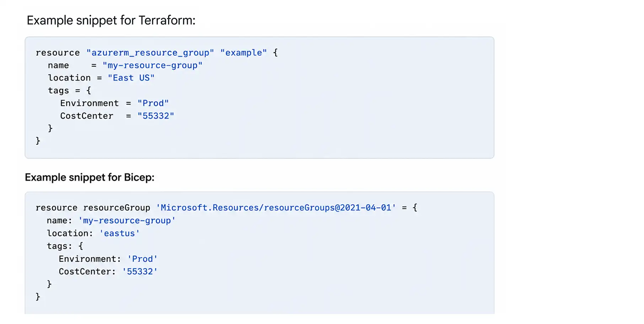This screenshot has height=324, width=644.
Task: Click the 'eastus' location value
Action: coord(119,233)
